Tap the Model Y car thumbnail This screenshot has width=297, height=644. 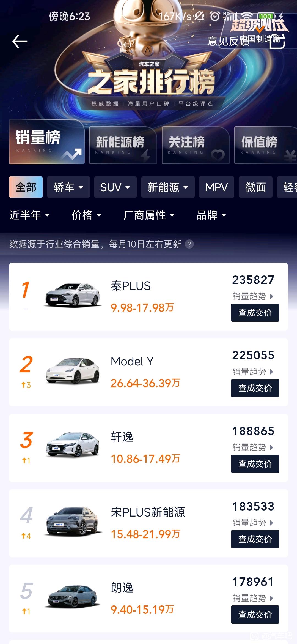pos(73,371)
